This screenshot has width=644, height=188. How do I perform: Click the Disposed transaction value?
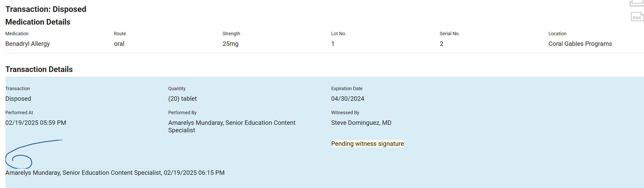point(18,99)
